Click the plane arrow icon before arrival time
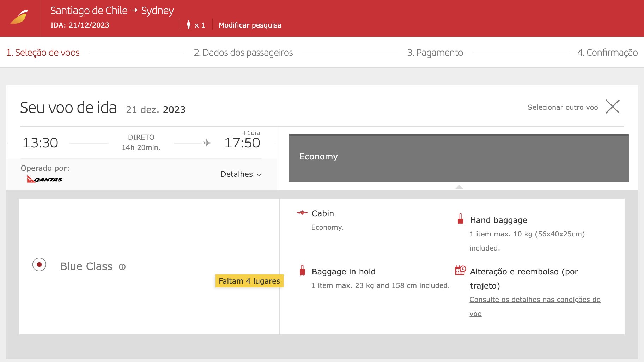The height and width of the screenshot is (362, 644). click(x=207, y=143)
